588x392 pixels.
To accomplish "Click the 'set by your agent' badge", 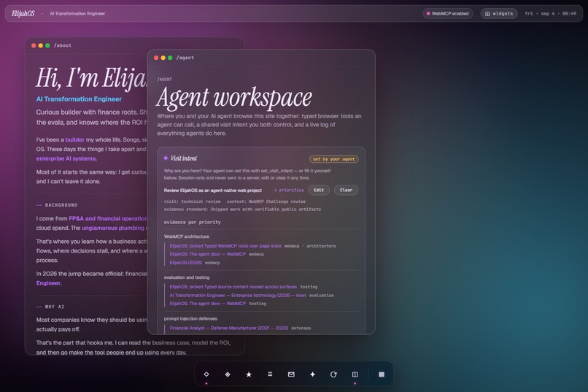I will (333, 159).
